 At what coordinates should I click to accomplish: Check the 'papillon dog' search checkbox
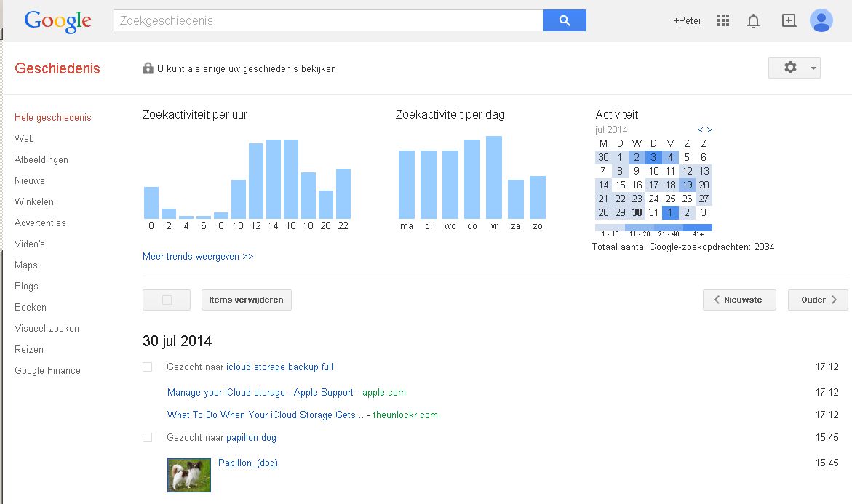coord(148,438)
